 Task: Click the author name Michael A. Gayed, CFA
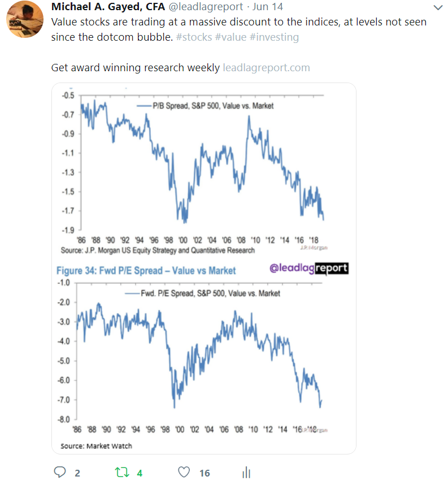click(x=108, y=7)
